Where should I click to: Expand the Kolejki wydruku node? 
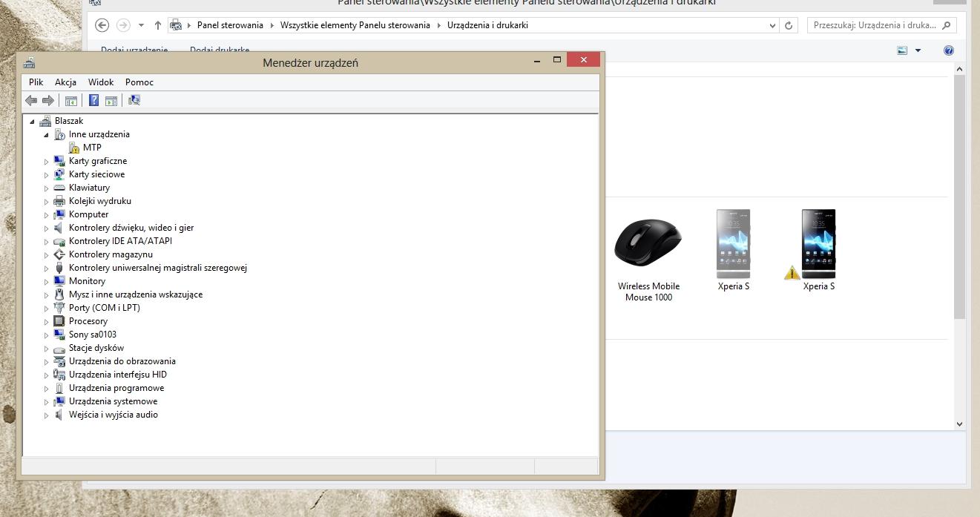coord(46,202)
